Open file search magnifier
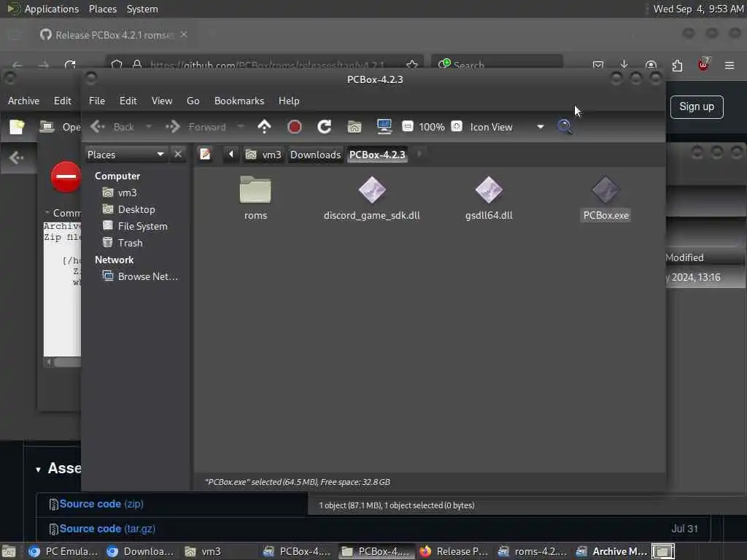Viewport: 747px width, 560px height. coord(565,127)
